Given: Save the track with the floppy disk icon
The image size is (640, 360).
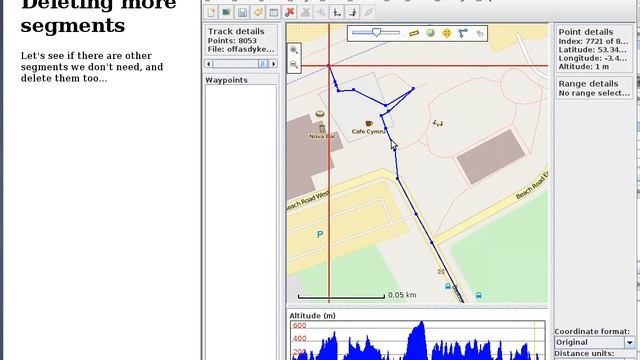Looking at the screenshot, I should click(x=242, y=13).
